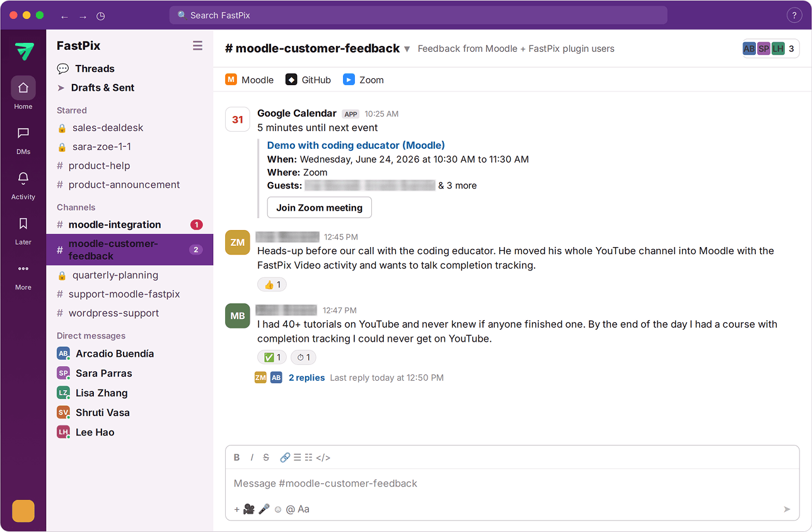Toggle the green check mark reaction
812x532 pixels.
(x=272, y=357)
